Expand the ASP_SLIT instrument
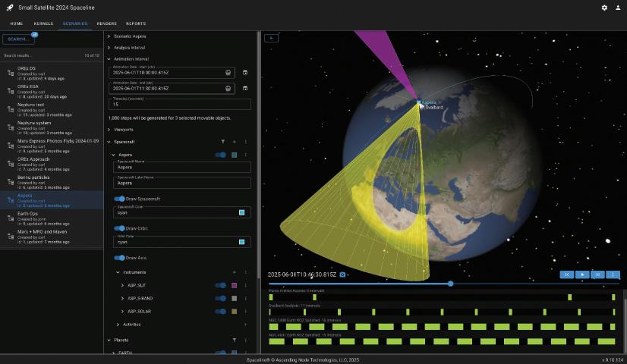This screenshot has height=364, width=627. coord(122,285)
